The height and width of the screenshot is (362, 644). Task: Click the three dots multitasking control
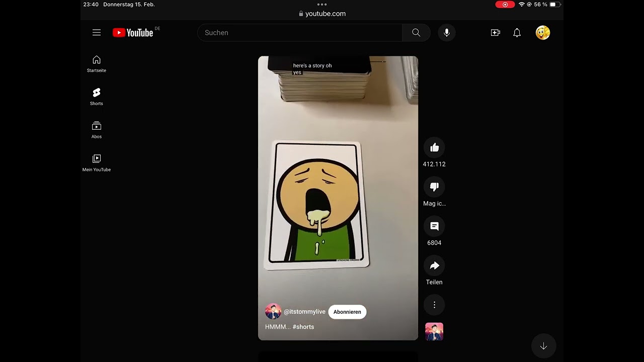(322, 4)
